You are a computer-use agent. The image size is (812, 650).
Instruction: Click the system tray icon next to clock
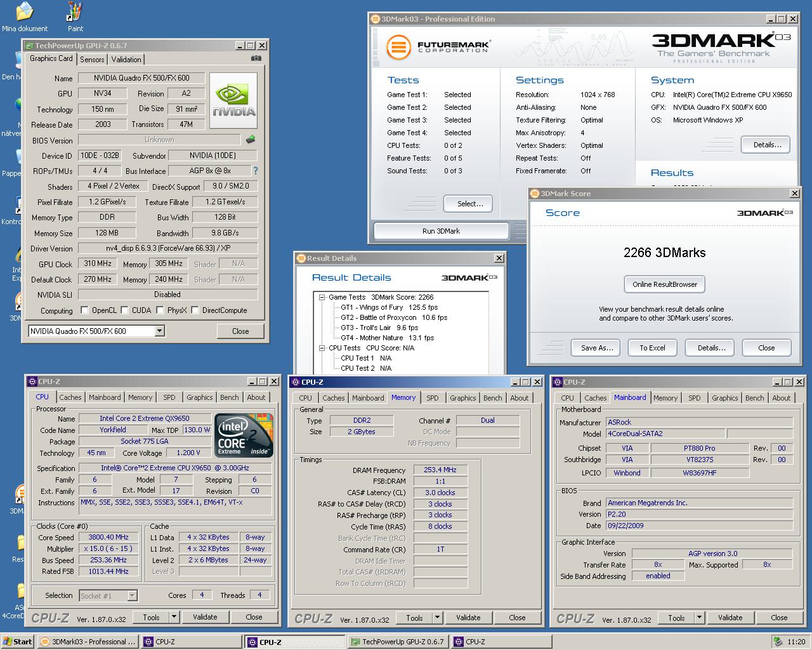[778, 642]
